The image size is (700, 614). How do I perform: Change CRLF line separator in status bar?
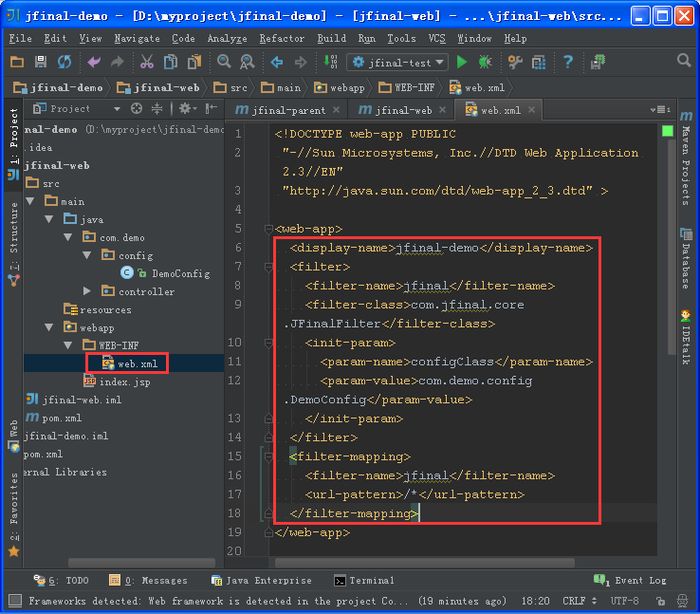[x=579, y=601]
